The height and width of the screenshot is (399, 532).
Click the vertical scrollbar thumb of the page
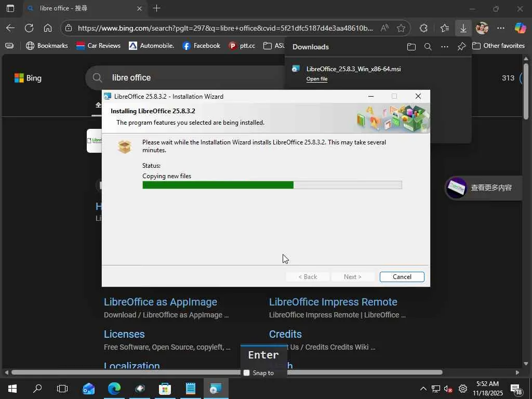click(x=526, y=91)
